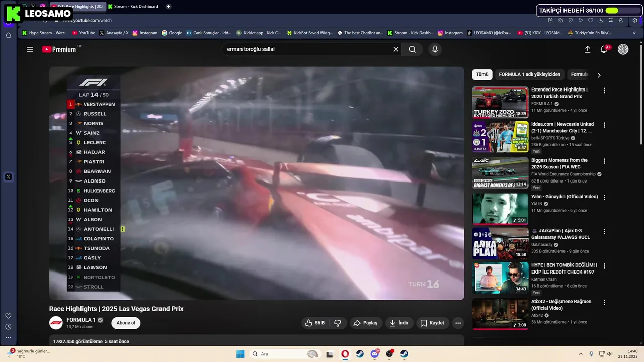Open the account avatar menu

(623, 49)
